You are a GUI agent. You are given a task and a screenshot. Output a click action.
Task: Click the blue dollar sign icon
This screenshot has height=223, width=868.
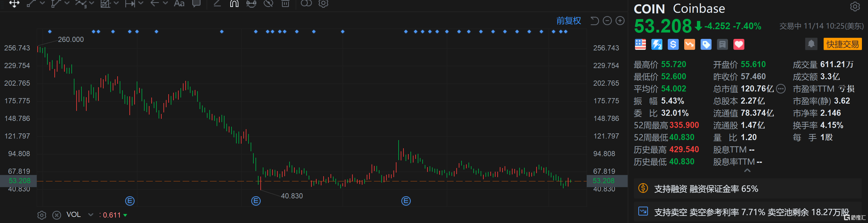point(673,44)
